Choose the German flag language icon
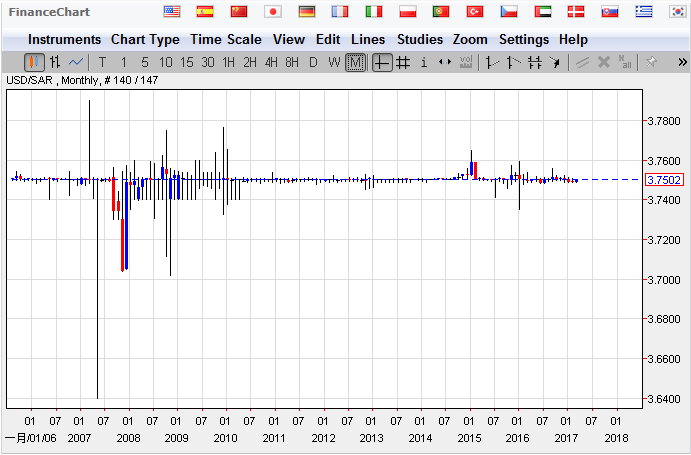The width and height of the screenshot is (691, 455). 306,12
